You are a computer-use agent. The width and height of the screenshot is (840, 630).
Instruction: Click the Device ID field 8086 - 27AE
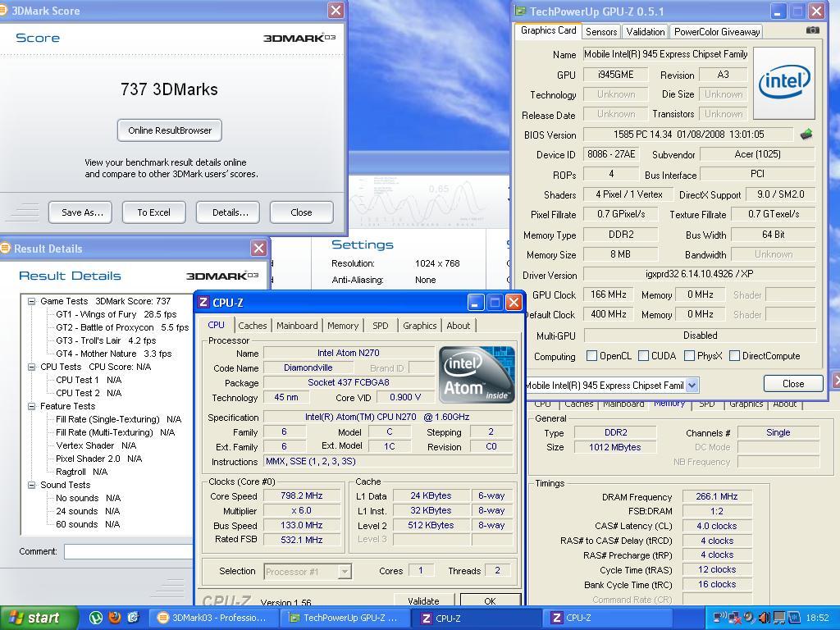coord(611,154)
